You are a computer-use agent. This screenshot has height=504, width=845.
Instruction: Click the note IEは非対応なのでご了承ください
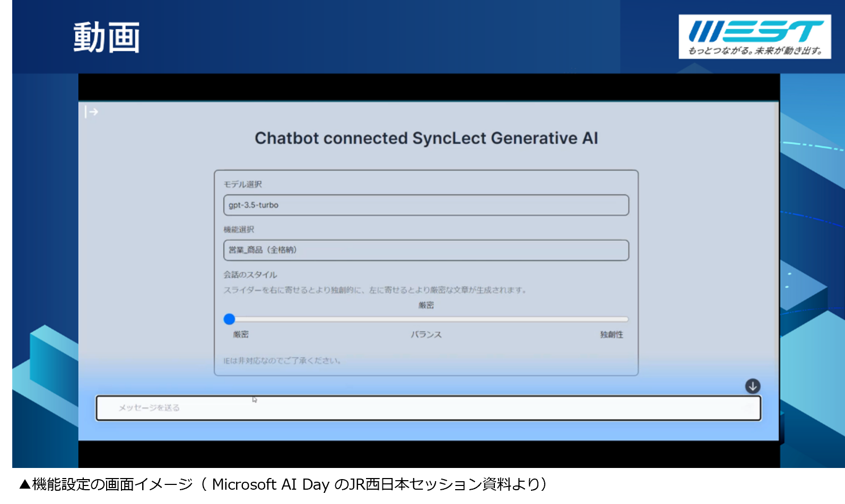[282, 360]
